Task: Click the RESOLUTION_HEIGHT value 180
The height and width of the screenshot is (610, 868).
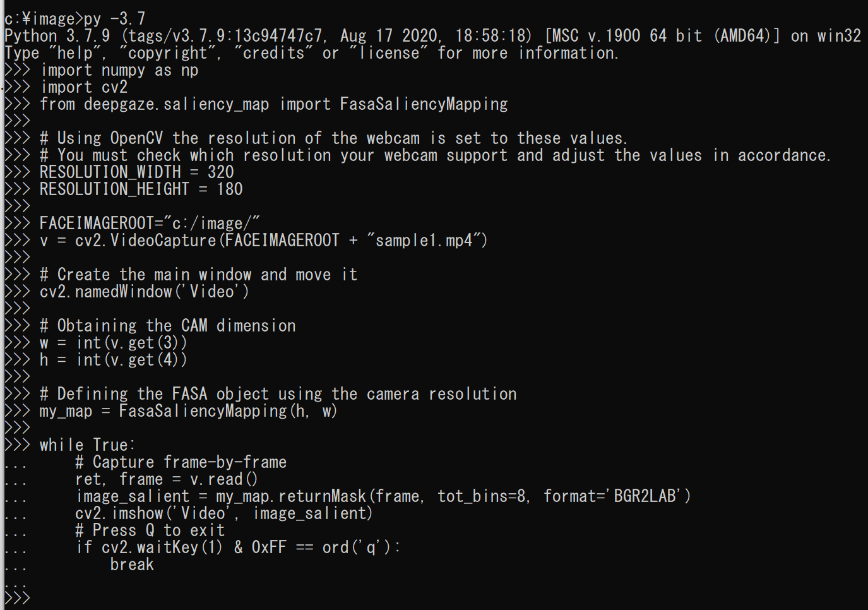Action: click(x=229, y=189)
